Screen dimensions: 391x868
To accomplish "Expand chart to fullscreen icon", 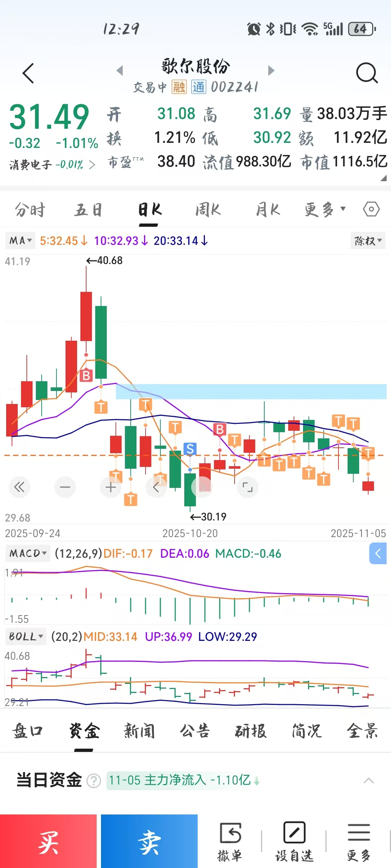I will 248,487.
